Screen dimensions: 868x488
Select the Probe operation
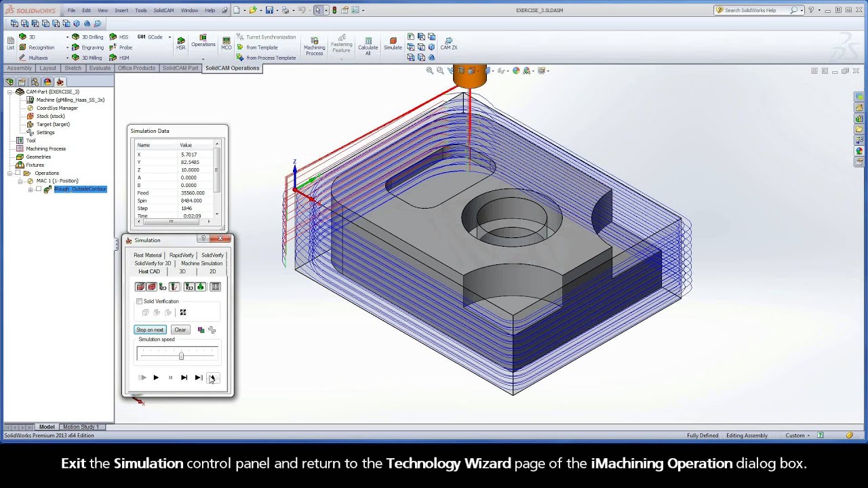tap(121, 47)
